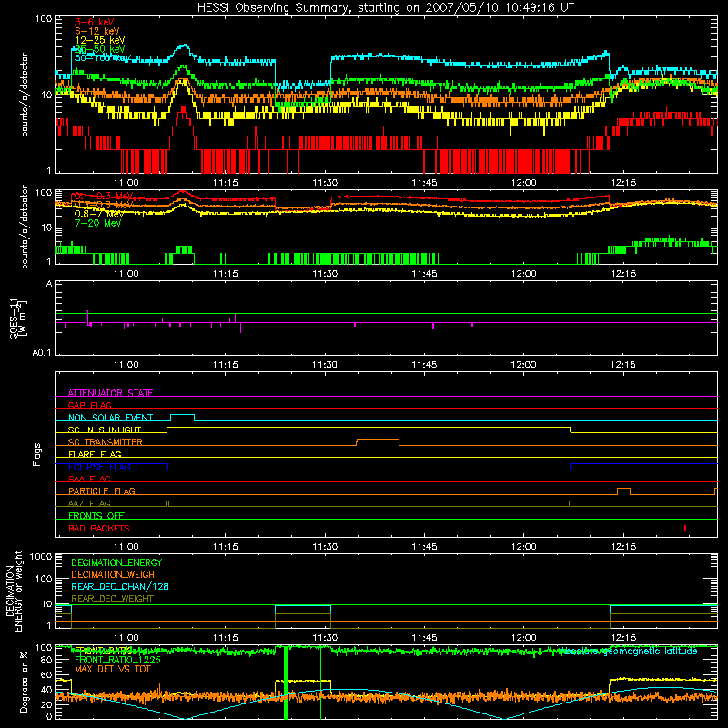Click the cyan 50-100 keV peak near 11:09
728x728 pixels.
(185, 46)
